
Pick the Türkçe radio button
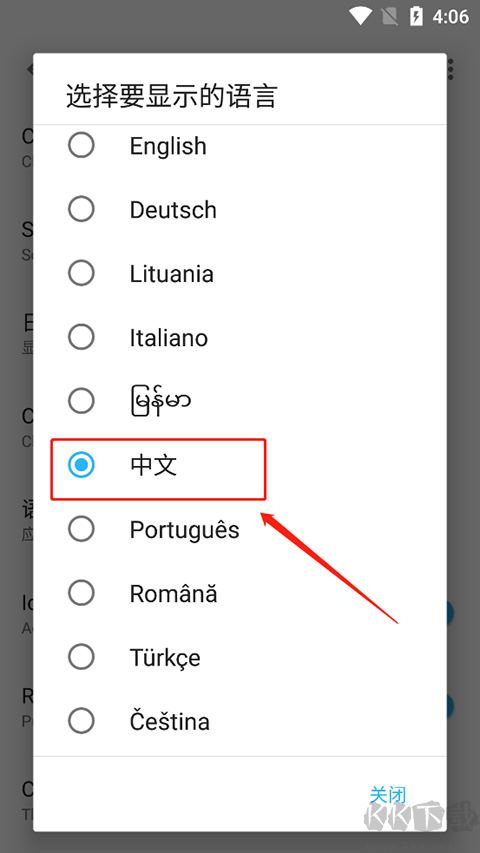[x=81, y=657]
